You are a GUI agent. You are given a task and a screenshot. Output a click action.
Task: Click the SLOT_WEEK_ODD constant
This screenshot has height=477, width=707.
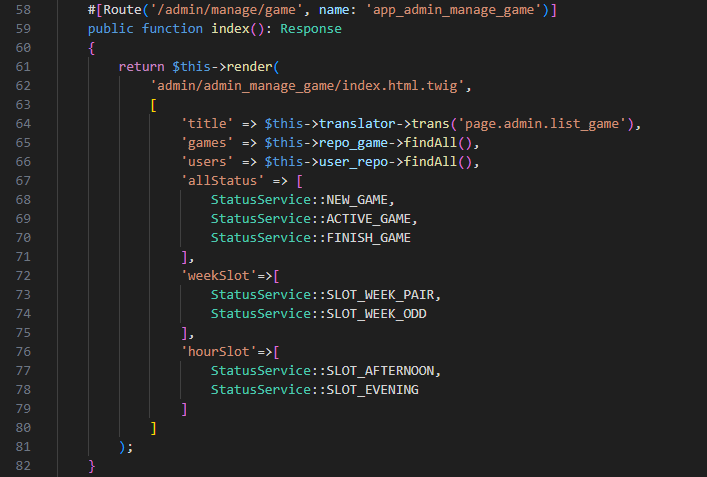click(x=376, y=314)
